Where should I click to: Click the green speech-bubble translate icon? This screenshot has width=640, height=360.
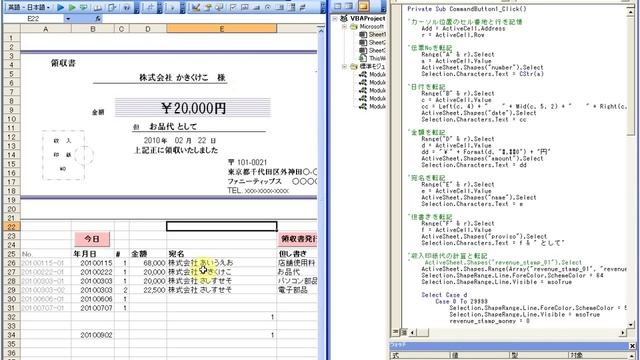(x=84, y=7)
